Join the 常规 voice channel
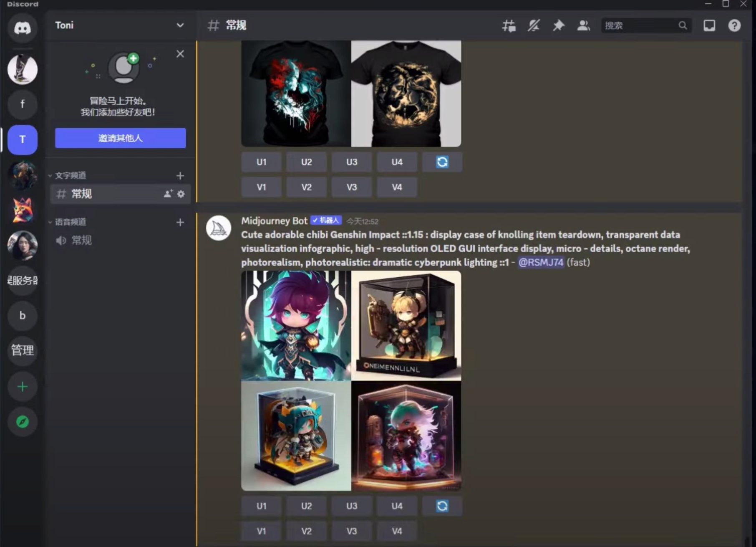Screen dimensions: 756x547 120,240
